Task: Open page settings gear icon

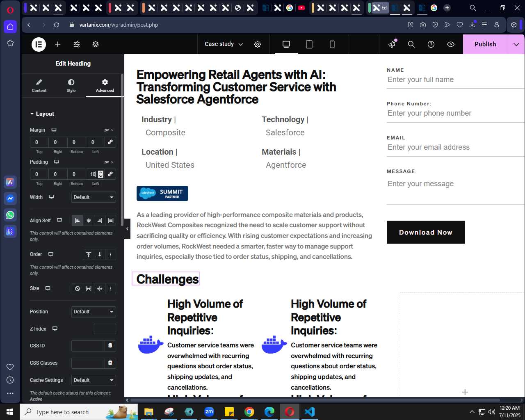Action: pyautogui.click(x=258, y=44)
